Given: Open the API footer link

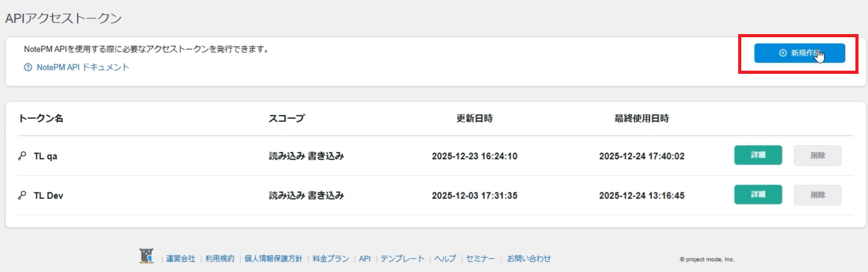Looking at the screenshot, I should tap(364, 259).
